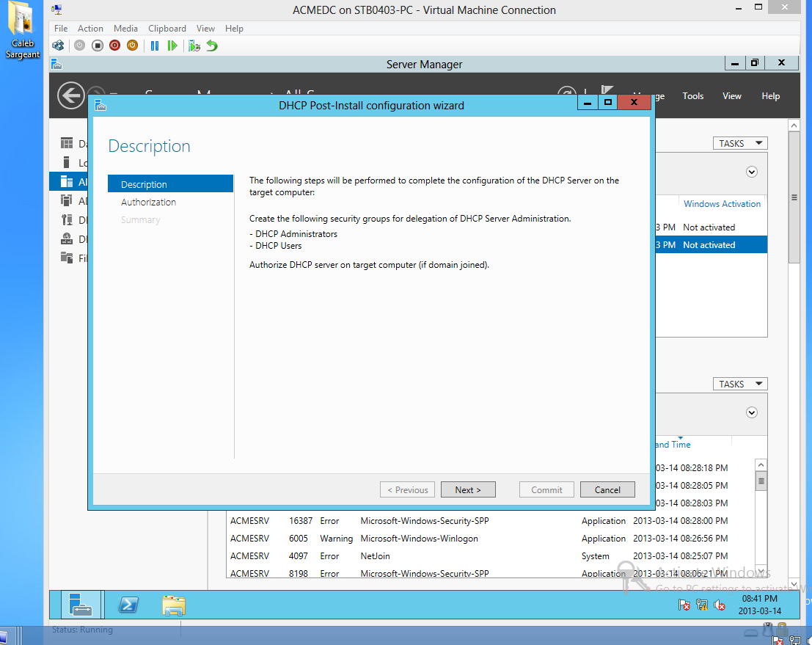Viewport: 812px width, 645px height.
Task: Expand upper section chevron under TASKS
Action: pos(752,172)
